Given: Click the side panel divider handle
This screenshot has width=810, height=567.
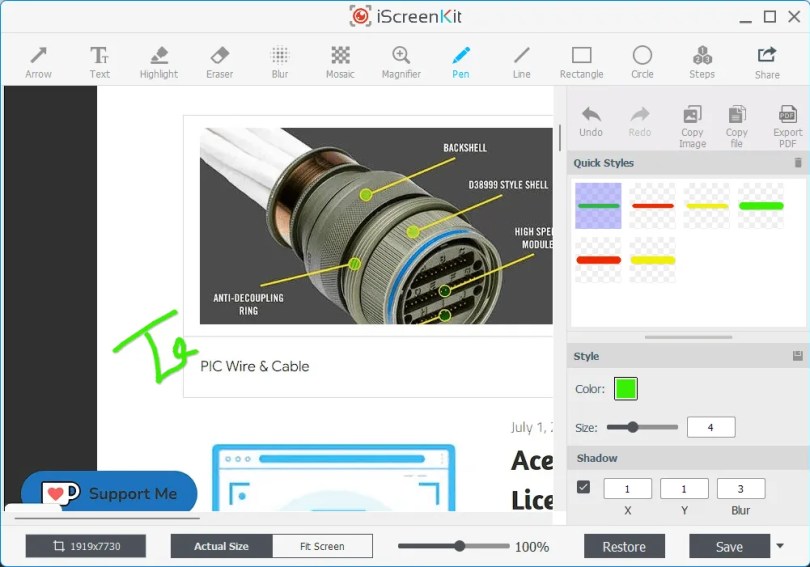Looking at the screenshot, I should pos(688,337).
